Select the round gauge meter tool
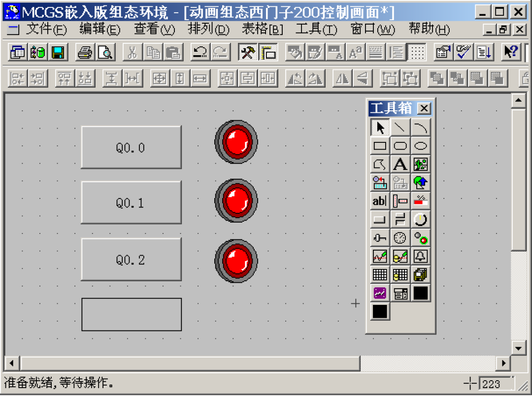The height and width of the screenshot is (396, 532). (x=400, y=237)
